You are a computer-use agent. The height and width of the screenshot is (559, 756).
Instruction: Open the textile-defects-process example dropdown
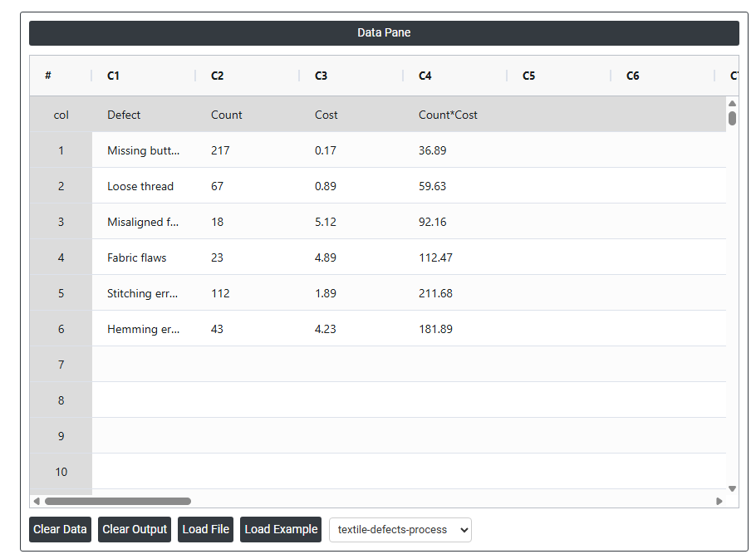pos(400,530)
